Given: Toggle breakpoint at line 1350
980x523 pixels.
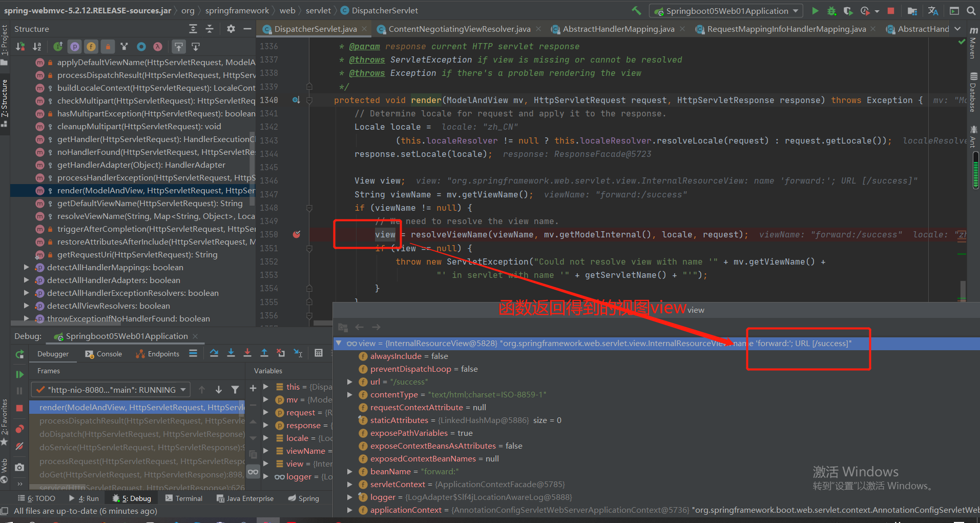Looking at the screenshot, I should tap(296, 234).
